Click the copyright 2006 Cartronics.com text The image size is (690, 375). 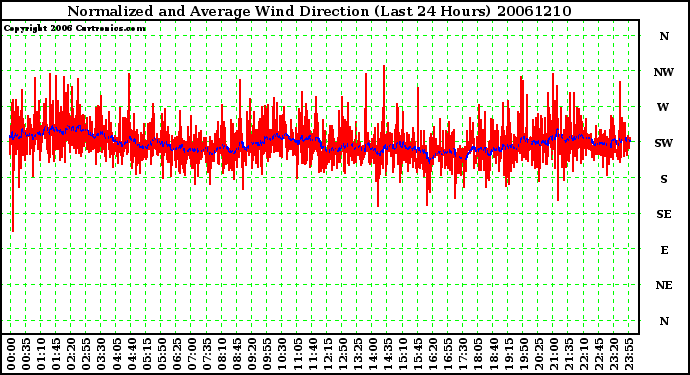pyautogui.click(x=75, y=29)
